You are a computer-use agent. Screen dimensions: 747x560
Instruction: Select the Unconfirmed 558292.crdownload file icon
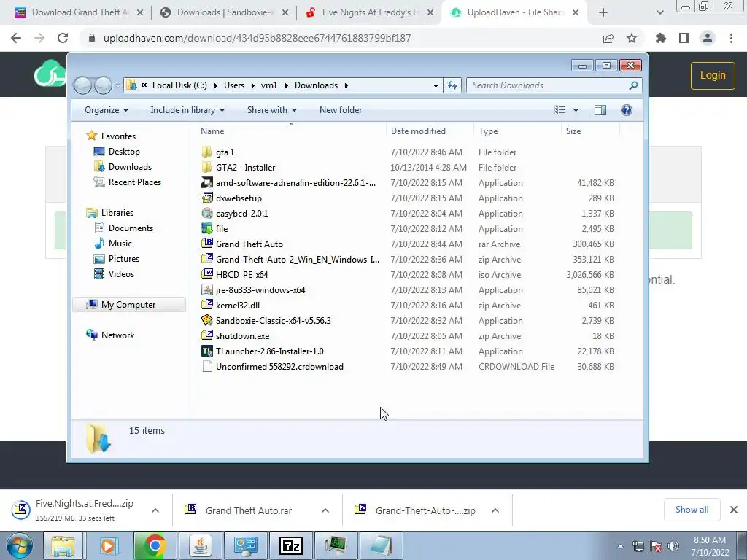click(x=206, y=366)
